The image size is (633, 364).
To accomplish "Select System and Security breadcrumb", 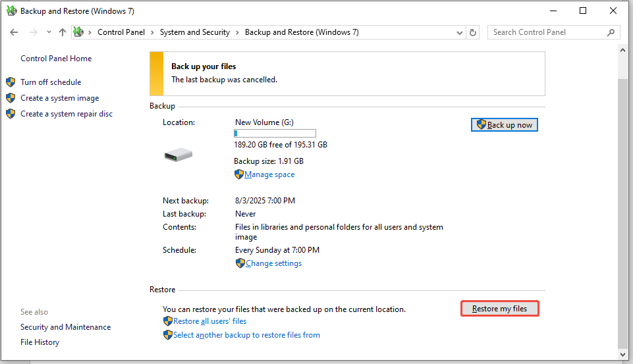I will coord(194,32).
